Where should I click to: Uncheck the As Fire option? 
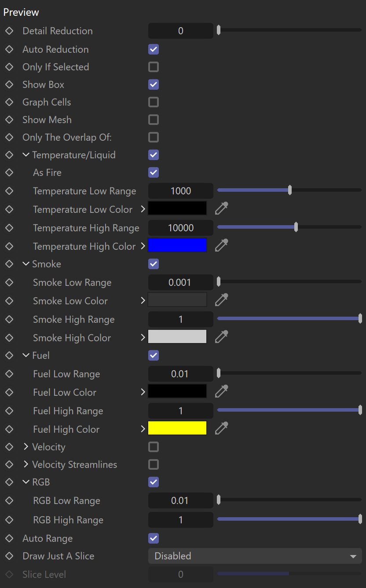point(154,172)
